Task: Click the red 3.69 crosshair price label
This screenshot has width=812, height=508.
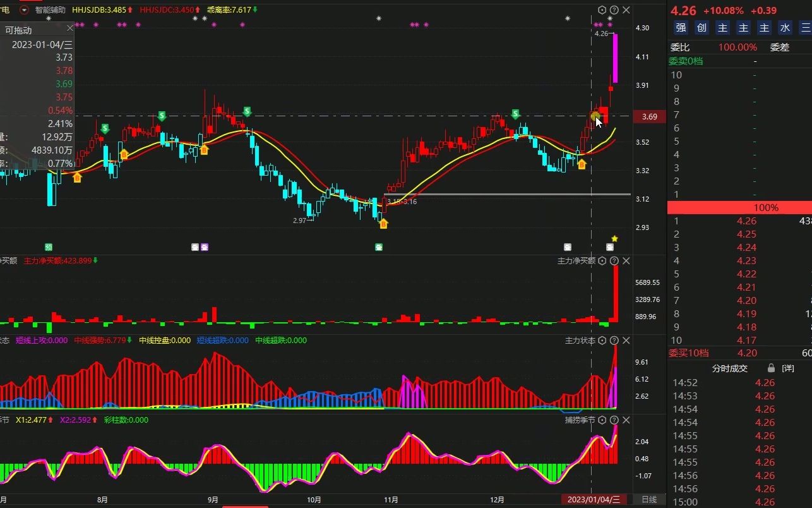Action: [650, 117]
